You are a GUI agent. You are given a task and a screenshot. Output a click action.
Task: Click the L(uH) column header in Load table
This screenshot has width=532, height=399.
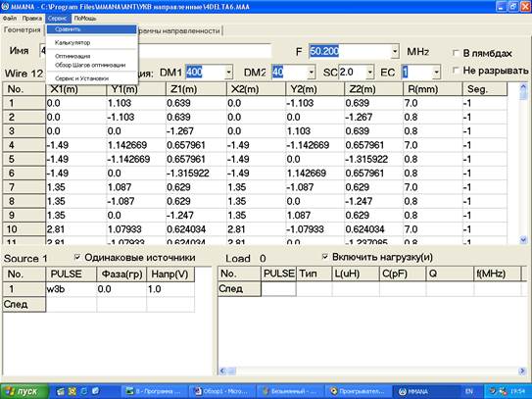[x=356, y=274]
